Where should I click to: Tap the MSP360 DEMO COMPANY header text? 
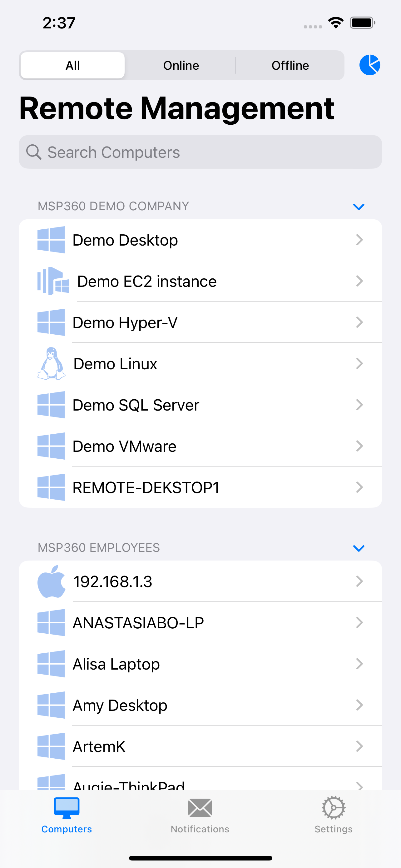(113, 206)
